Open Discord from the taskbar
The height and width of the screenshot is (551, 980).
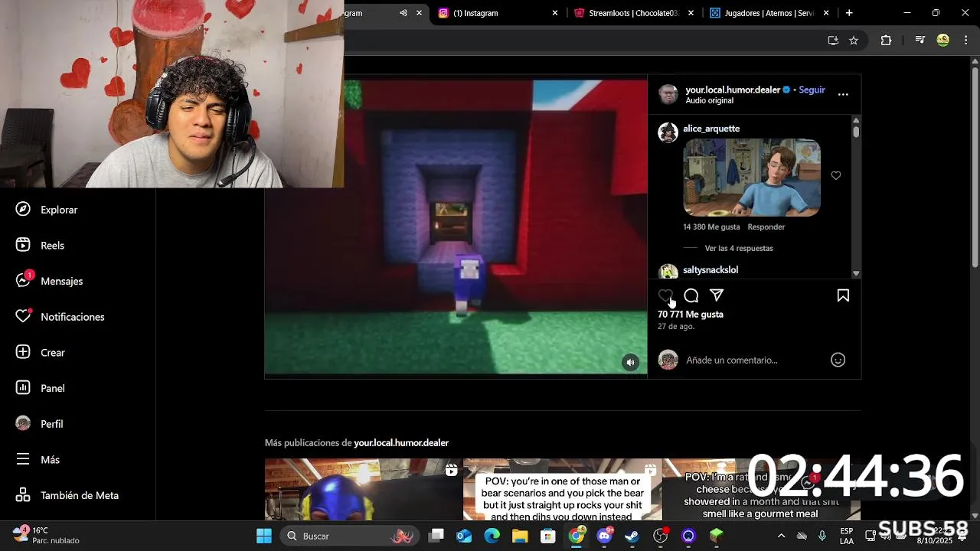604,536
